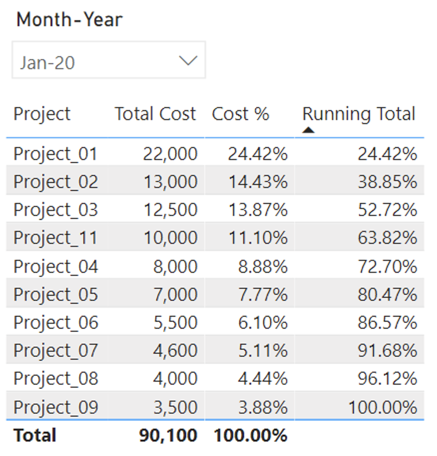
Task: Click the 14.43% cost percentage cell
Action: 258,182
